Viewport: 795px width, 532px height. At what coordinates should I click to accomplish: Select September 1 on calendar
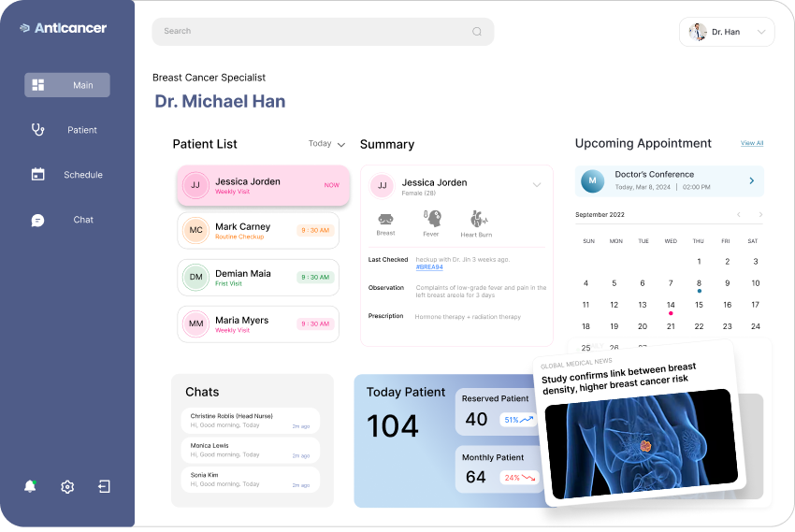pos(699,262)
